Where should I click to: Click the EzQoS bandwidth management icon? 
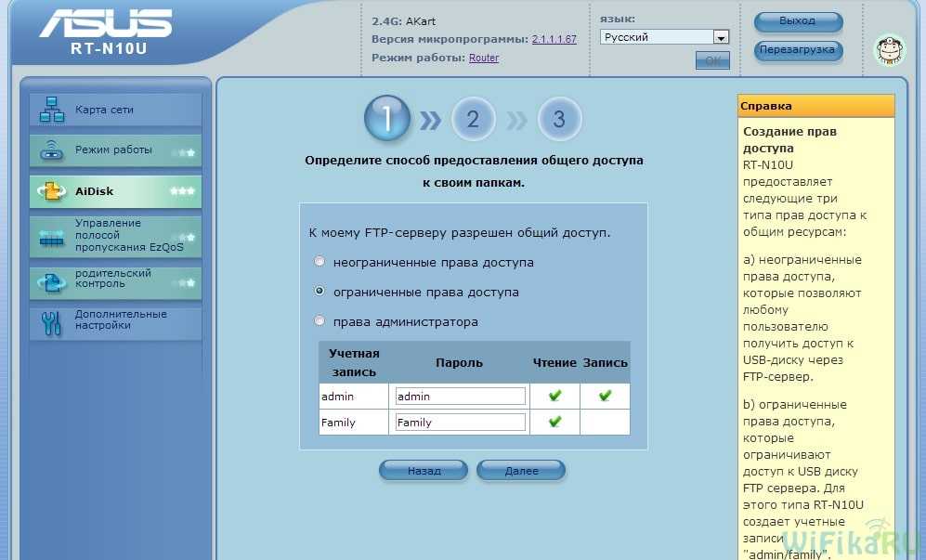coord(52,237)
